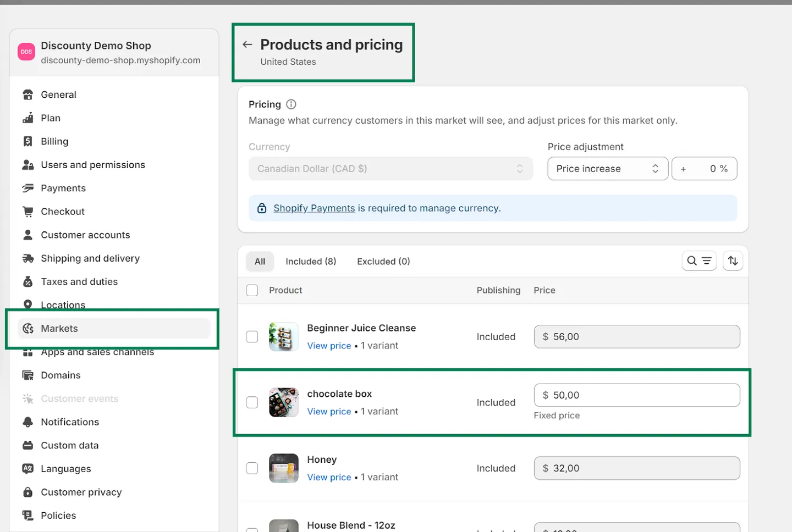Go back using the left arrow

pos(248,45)
